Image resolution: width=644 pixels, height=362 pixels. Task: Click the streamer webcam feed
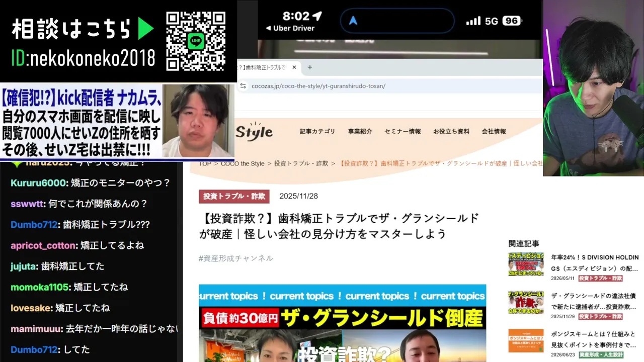click(593, 88)
